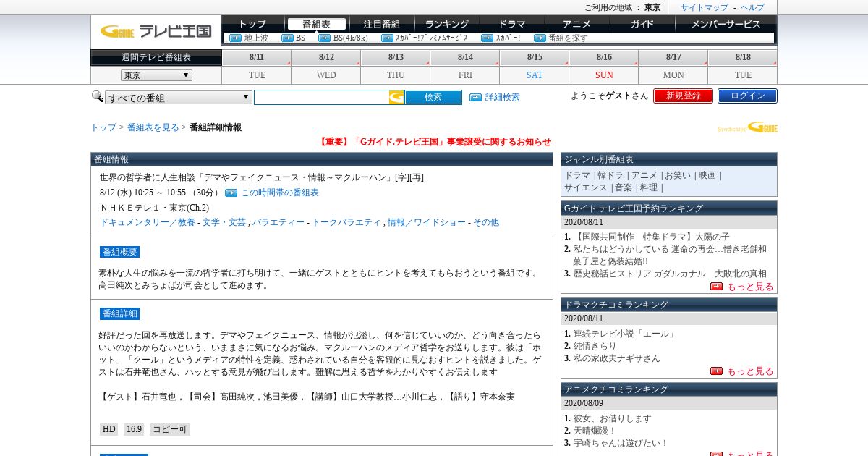The height and width of the screenshot is (456, 868).
Task: Open the すべての番組 category dropdown
Action: pos(179,97)
